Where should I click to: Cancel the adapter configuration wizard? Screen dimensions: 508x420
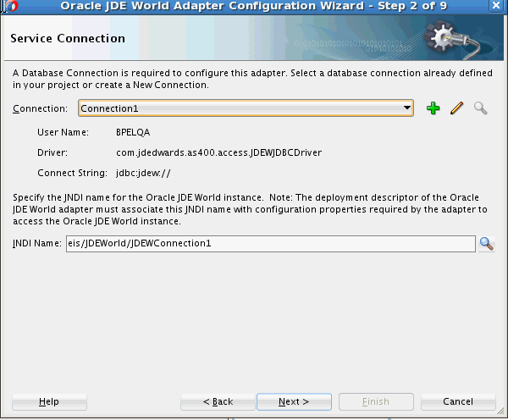pos(458,402)
